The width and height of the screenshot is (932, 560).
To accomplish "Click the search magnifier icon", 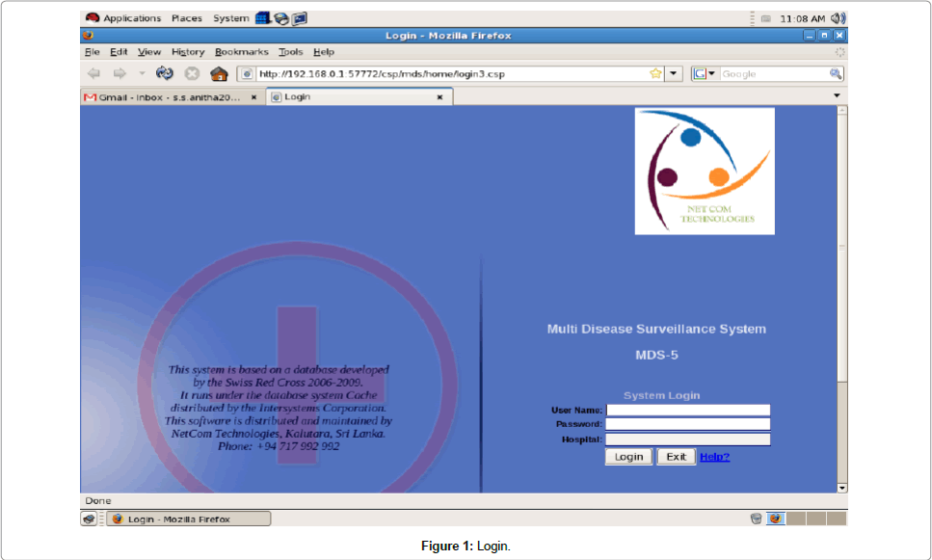I will pos(835,73).
